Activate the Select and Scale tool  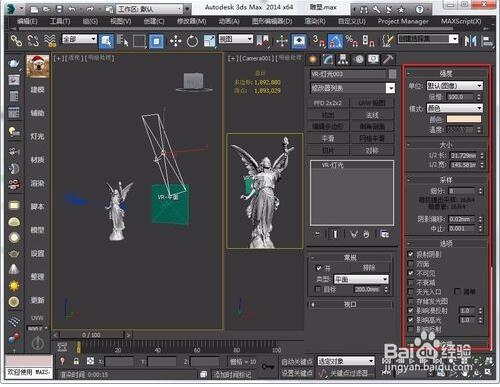coord(209,41)
